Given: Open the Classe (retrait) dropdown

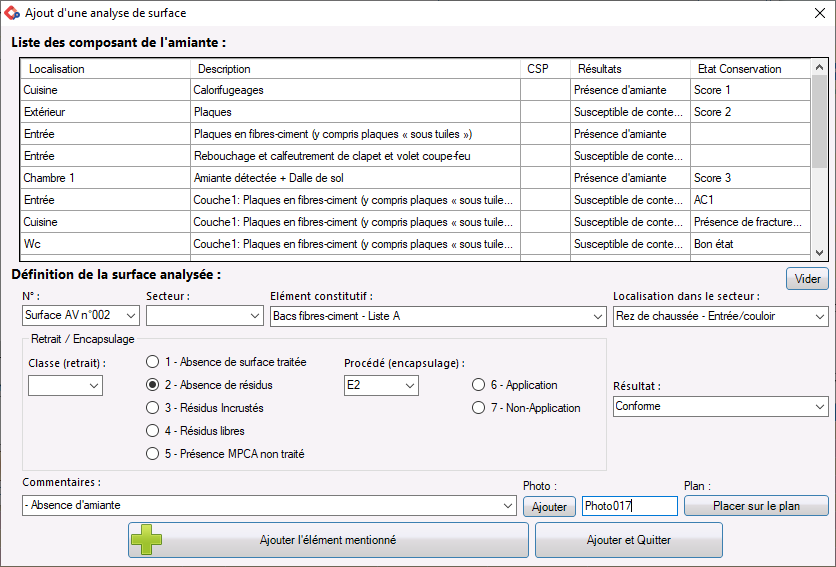Looking at the screenshot, I should click(x=66, y=386).
